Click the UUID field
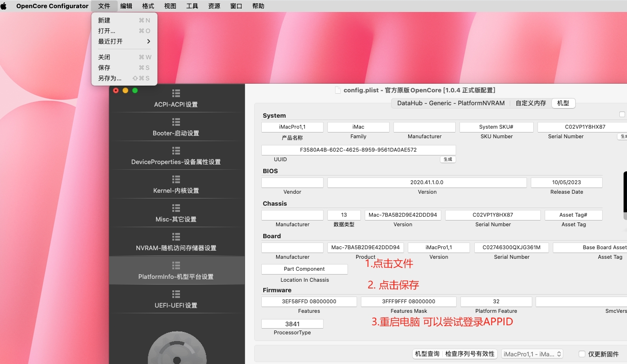This screenshot has width=627, height=364. 358,150
